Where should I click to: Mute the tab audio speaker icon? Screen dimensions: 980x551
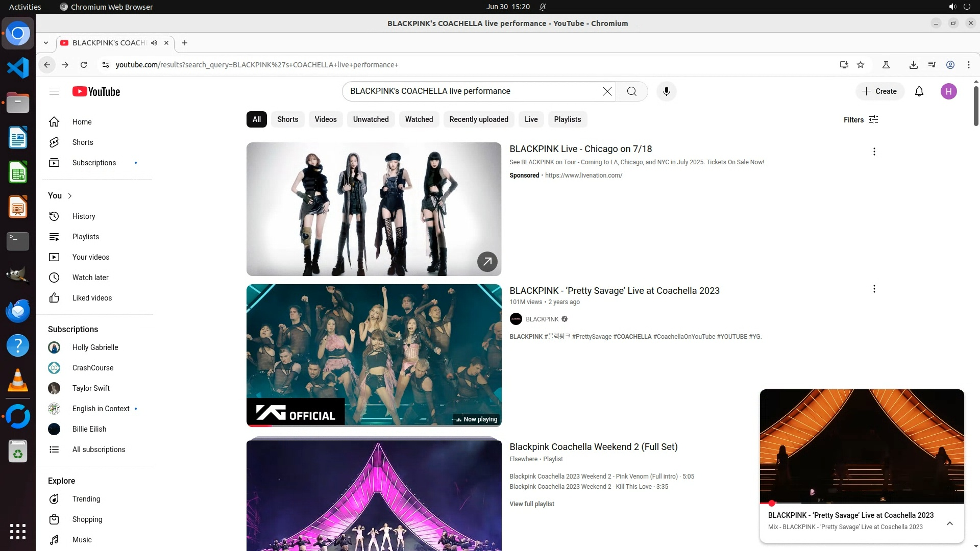154,43
